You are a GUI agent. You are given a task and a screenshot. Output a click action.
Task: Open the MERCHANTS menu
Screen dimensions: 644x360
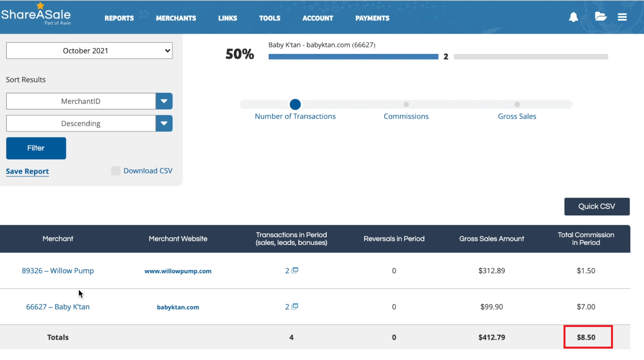tap(176, 18)
